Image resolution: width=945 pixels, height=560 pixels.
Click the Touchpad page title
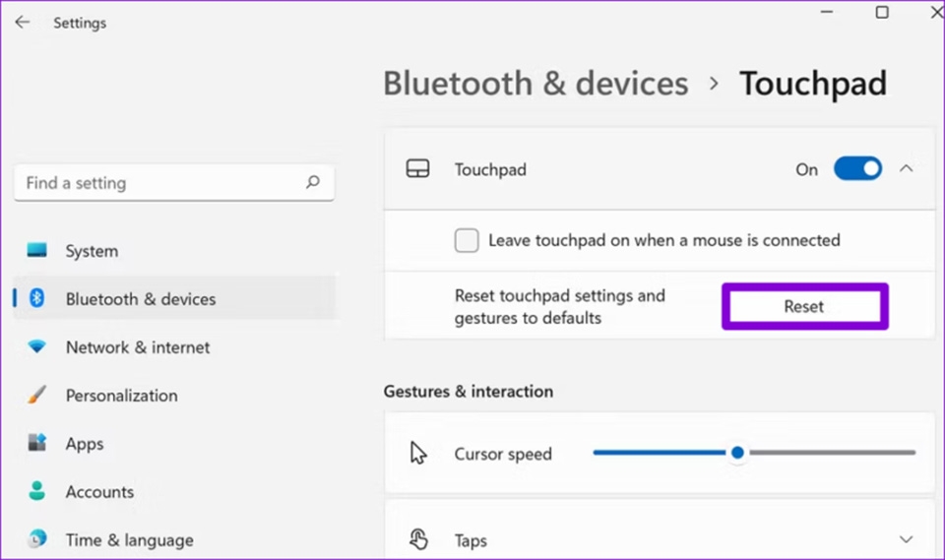(x=813, y=84)
